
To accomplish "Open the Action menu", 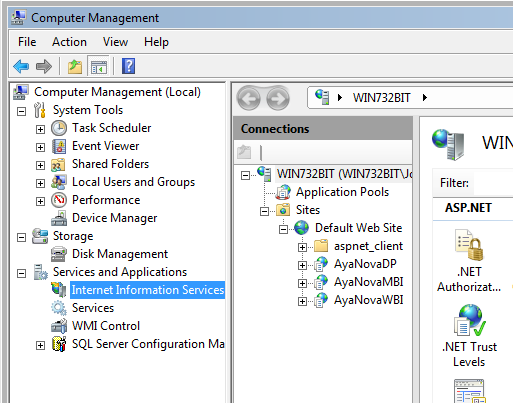I will point(69,42).
